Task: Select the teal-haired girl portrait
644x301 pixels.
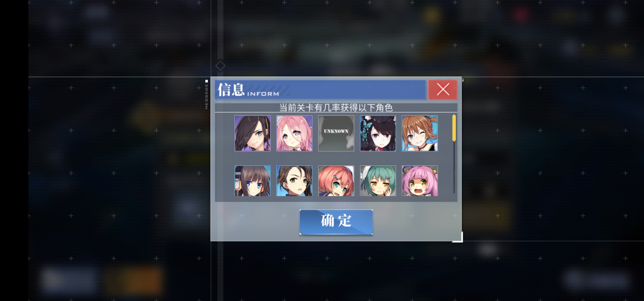Action: (378, 181)
